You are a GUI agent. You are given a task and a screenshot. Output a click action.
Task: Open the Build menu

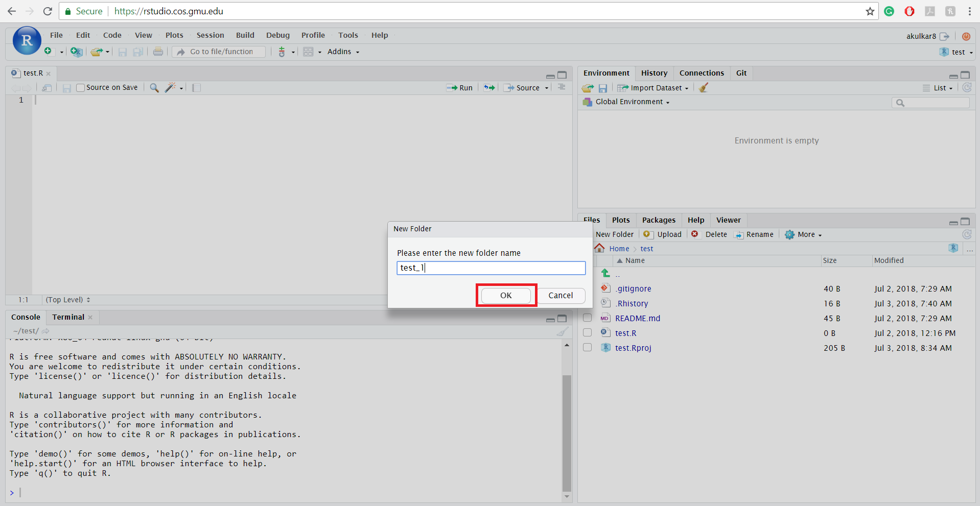tap(245, 35)
